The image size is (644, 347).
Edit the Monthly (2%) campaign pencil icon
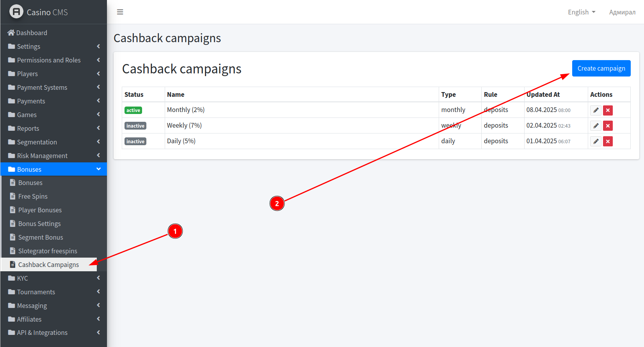[596, 110]
